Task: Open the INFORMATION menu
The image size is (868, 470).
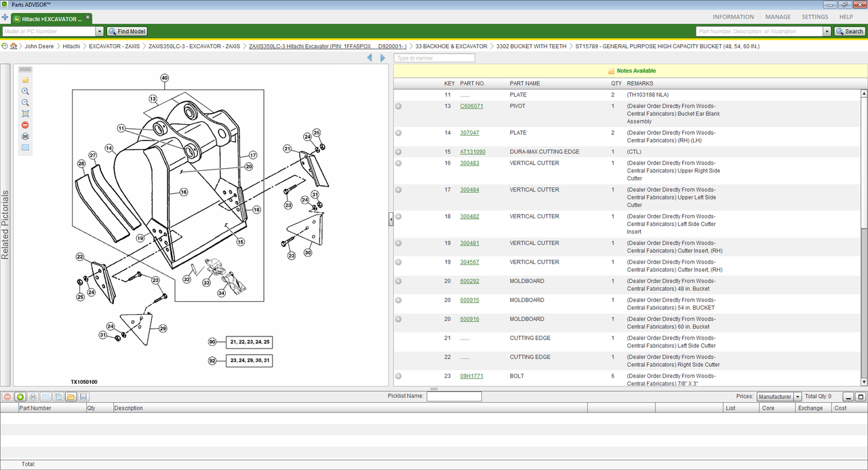Action: [x=733, y=17]
